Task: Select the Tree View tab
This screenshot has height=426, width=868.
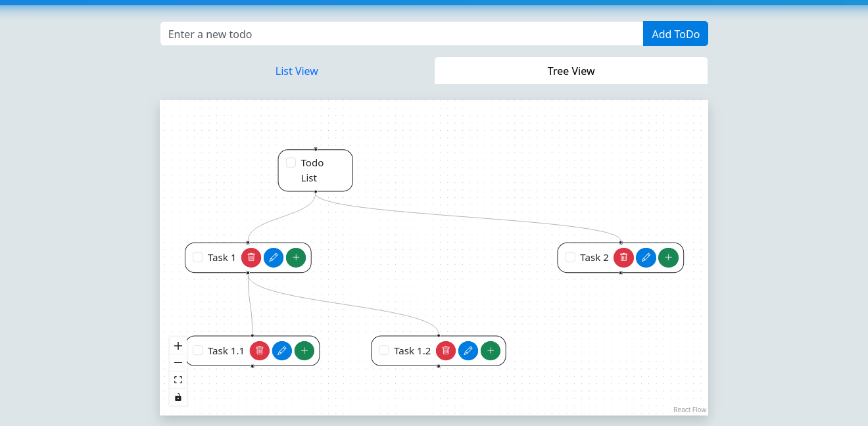Action: (571, 71)
